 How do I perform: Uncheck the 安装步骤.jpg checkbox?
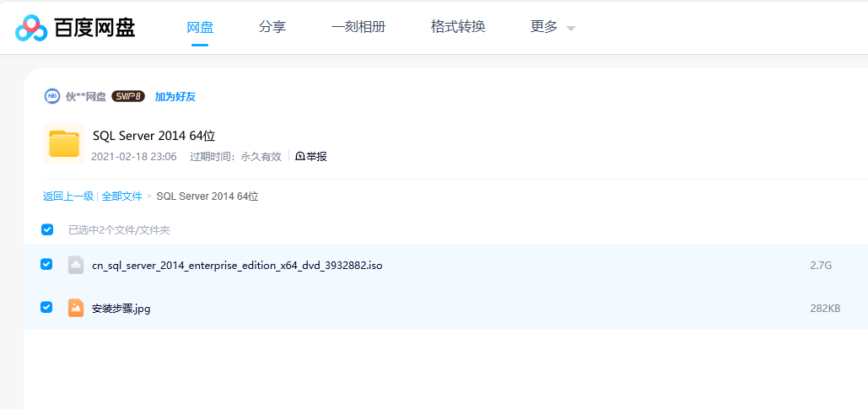point(47,308)
